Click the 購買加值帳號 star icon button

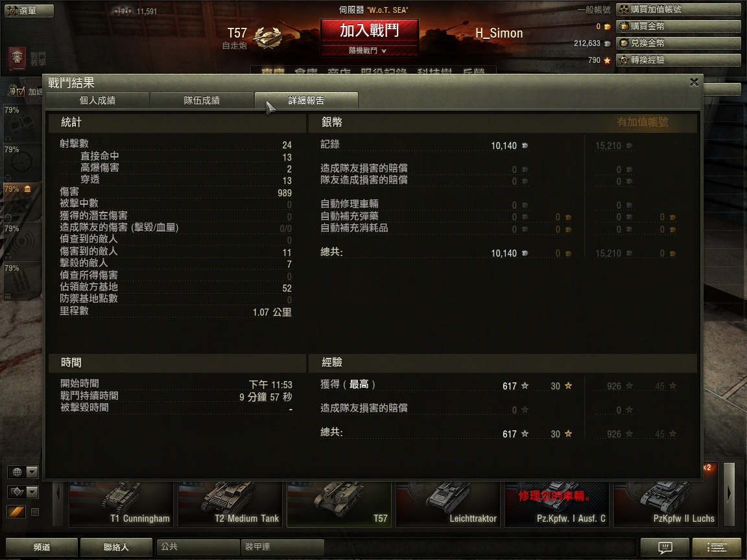(678, 10)
